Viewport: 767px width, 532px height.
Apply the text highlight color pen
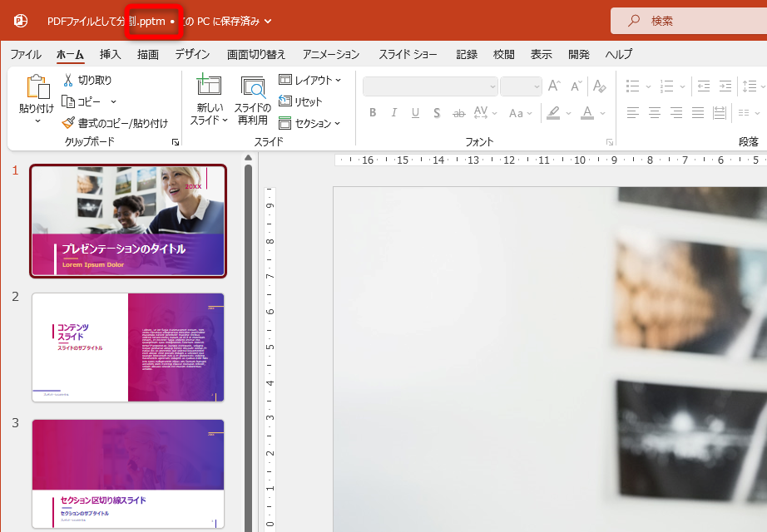click(553, 113)
